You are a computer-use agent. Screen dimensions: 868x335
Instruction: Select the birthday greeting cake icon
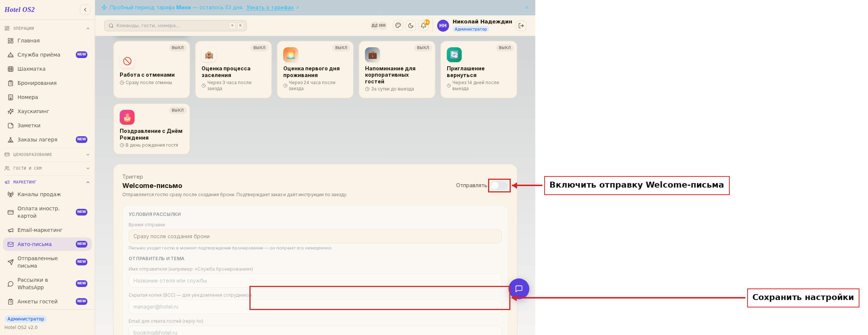point(127,117)
